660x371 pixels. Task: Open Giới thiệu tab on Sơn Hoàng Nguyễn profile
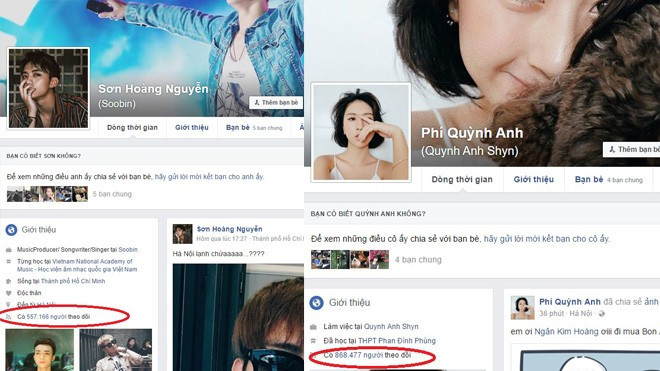(192, 128)
